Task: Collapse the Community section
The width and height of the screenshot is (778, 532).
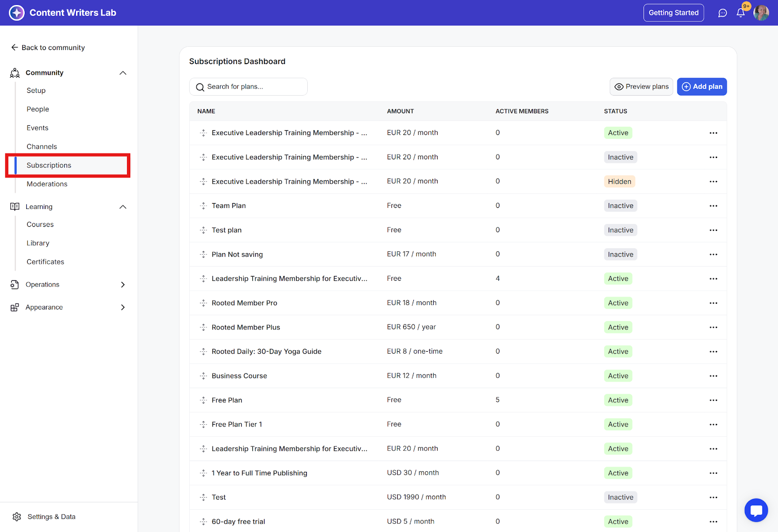Action: point(123,73)
